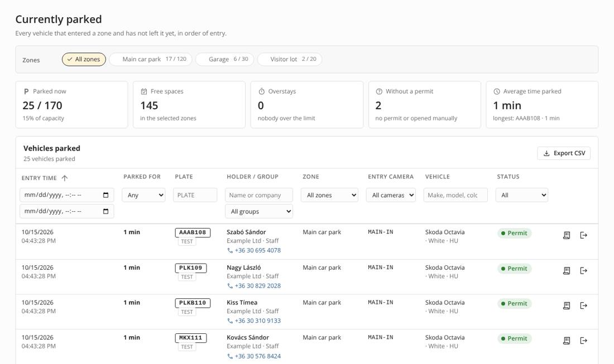Open the Parked for 'Any' dropdown
This screenshot has height=364, width=614.
pos(143,195)
